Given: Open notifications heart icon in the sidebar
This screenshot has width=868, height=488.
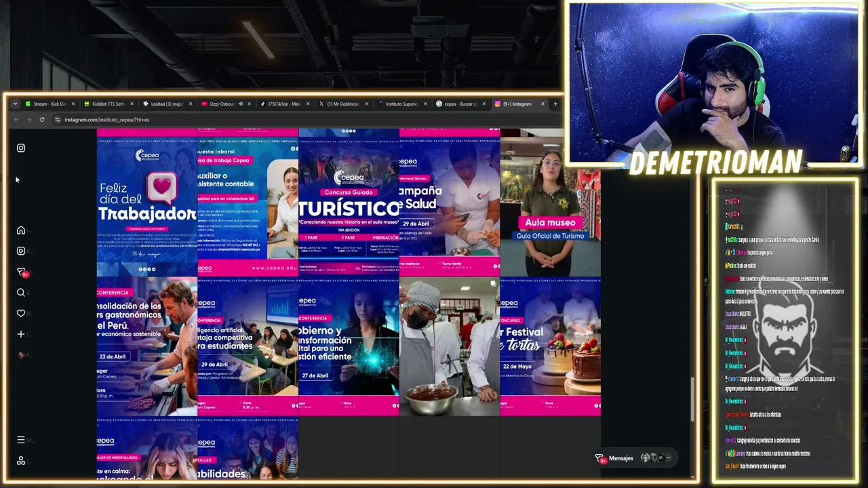Looking at the screenshot, I should point(21,313).
